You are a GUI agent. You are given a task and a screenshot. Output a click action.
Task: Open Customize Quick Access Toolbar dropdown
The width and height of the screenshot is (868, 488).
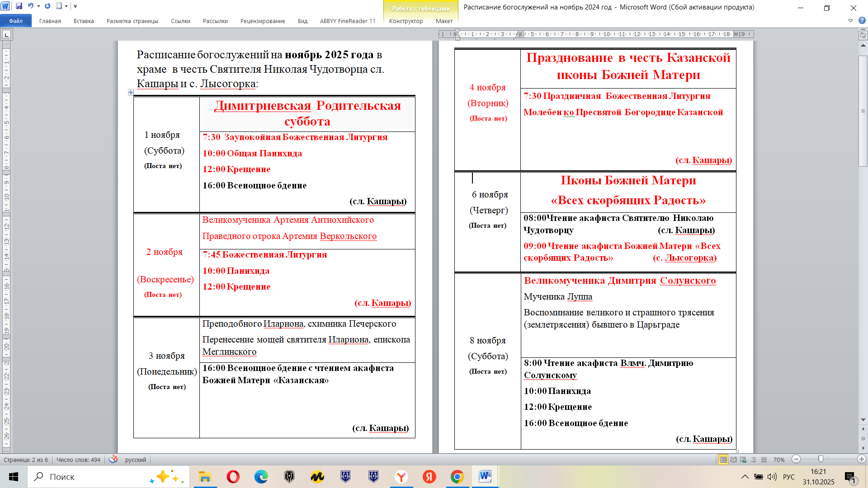pyautogui.click(x=75, y=6)
